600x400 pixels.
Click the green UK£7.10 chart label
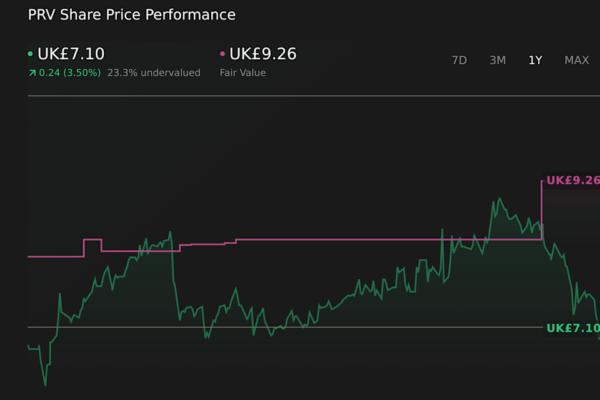[x=572, y=328]
